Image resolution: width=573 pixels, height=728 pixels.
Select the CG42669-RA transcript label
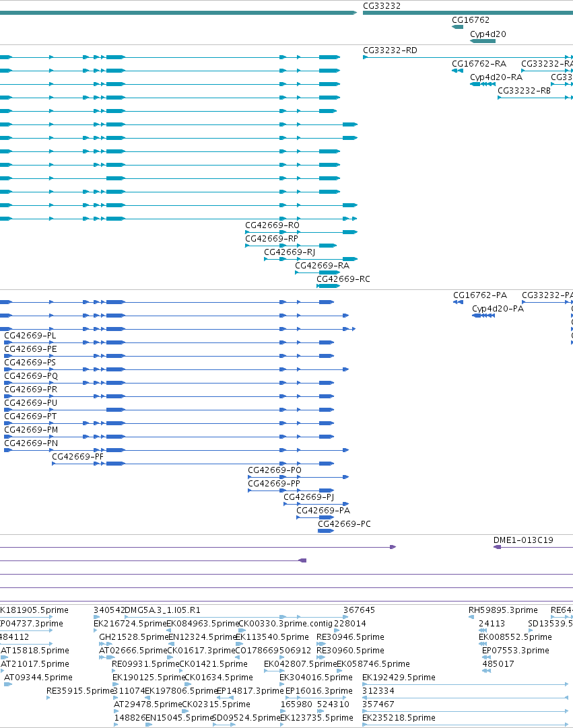point(322,266)
